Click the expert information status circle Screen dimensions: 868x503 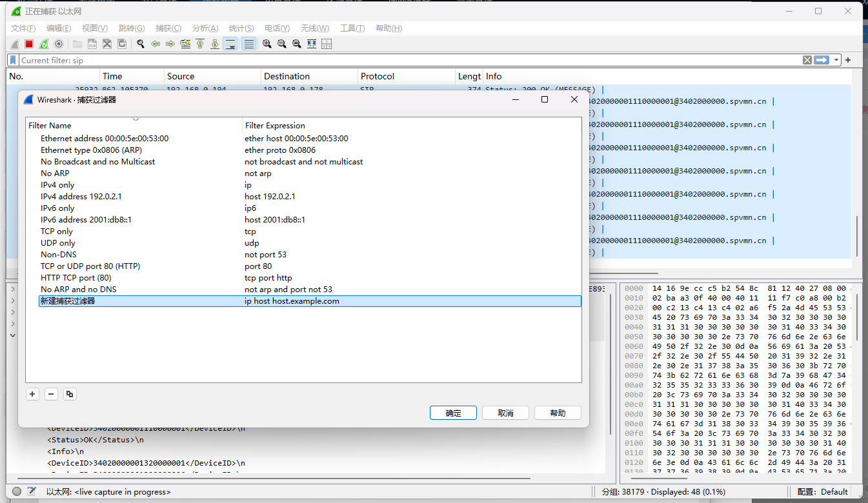17,492
